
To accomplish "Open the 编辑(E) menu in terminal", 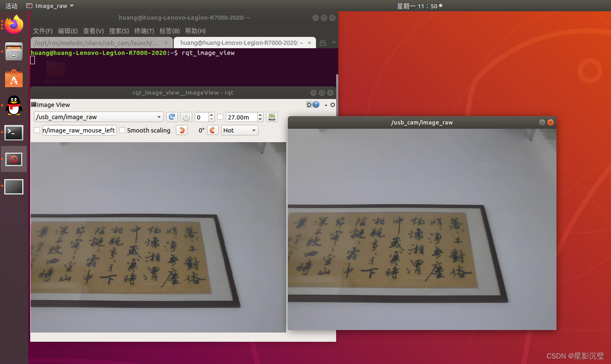I will [68, 31].
